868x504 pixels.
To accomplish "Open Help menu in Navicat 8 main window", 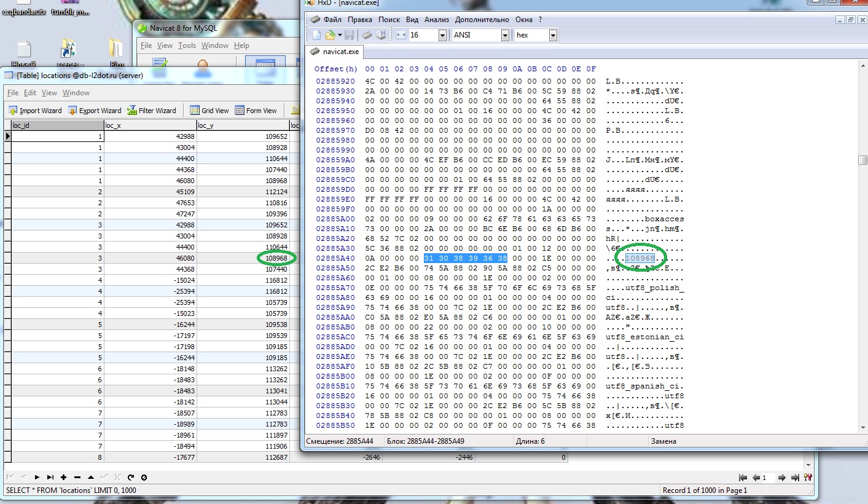I will tap(241, 45).
